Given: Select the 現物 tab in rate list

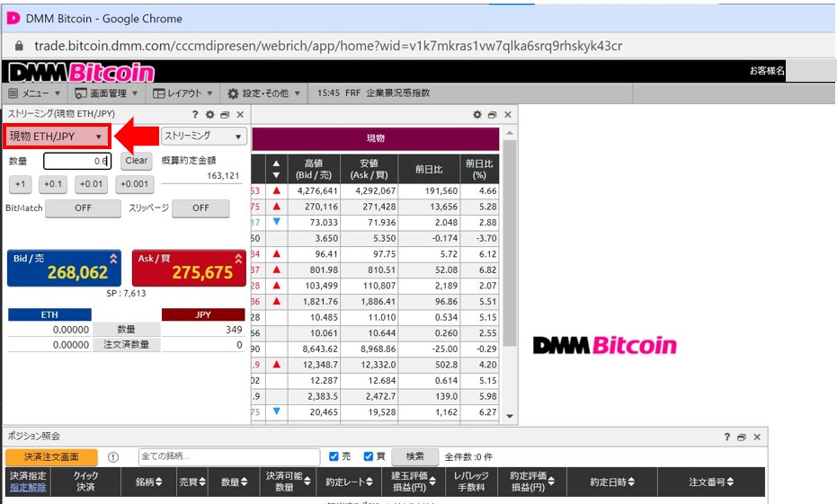Looking at the screenshot, I should [x=375, y=138].
